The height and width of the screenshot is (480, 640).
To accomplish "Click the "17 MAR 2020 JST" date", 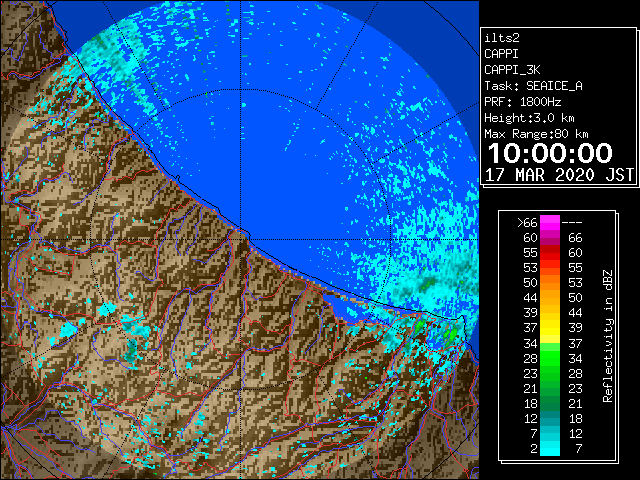I will click(x=560, y=175).
